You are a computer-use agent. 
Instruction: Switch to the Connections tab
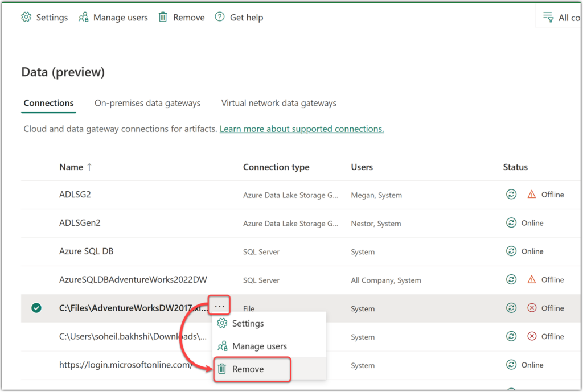[x=49, y=103]
